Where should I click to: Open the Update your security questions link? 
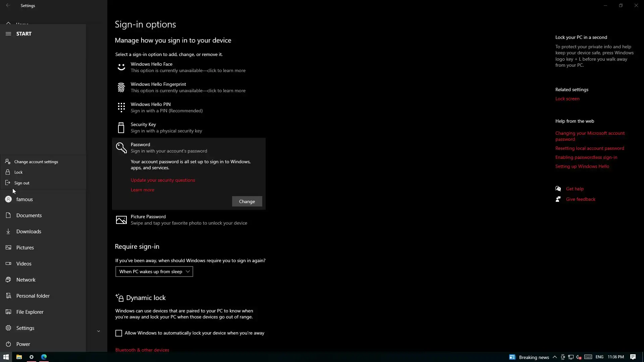pyautogui.click(x=163, y=180)
